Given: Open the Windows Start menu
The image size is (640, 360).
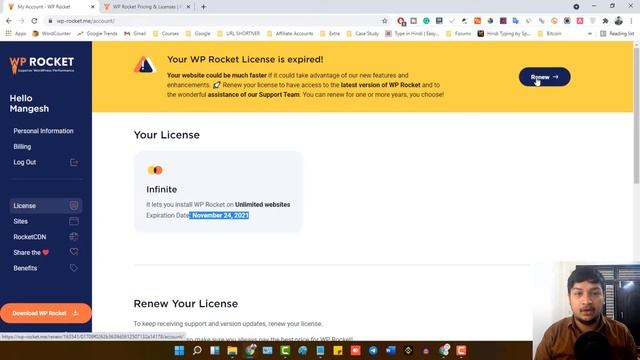Looking at the screenshot, I should coord(179,351).
